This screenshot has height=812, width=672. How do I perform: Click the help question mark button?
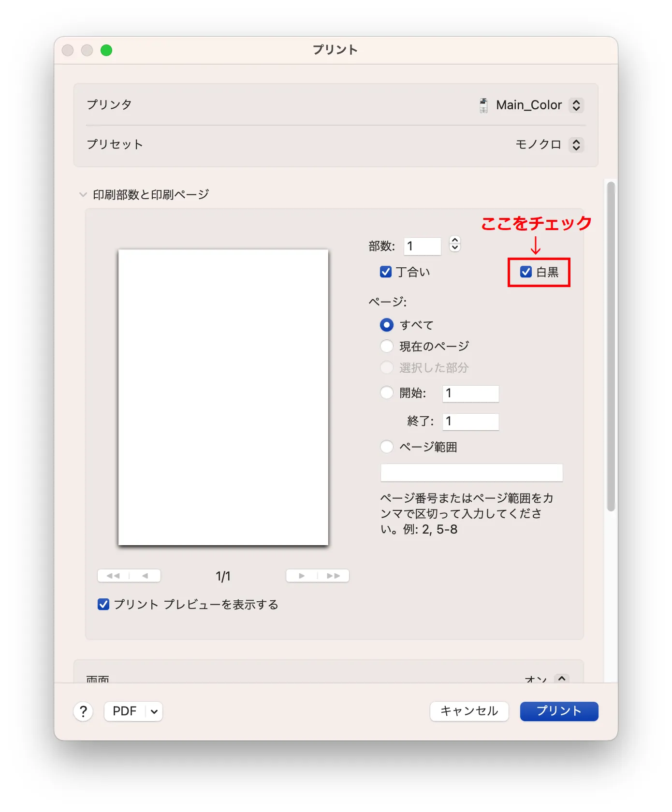[83, 711]
